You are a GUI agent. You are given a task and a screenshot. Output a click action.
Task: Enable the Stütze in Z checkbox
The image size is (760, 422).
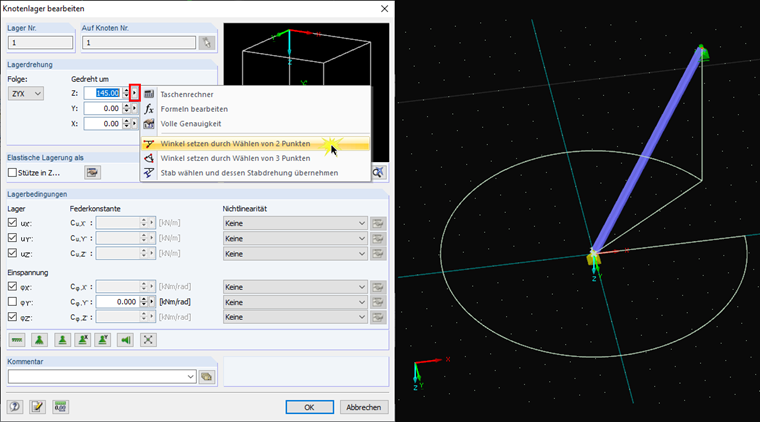12,172
